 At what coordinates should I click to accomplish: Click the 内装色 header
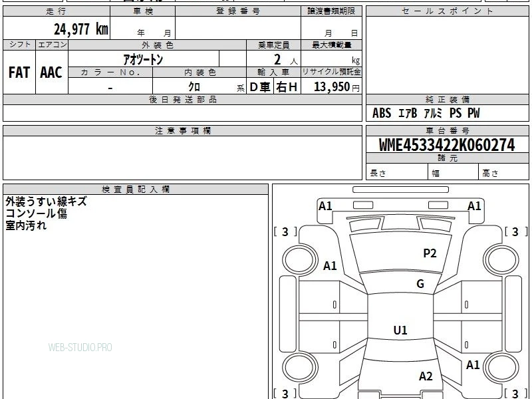click(x=199, y=72)
